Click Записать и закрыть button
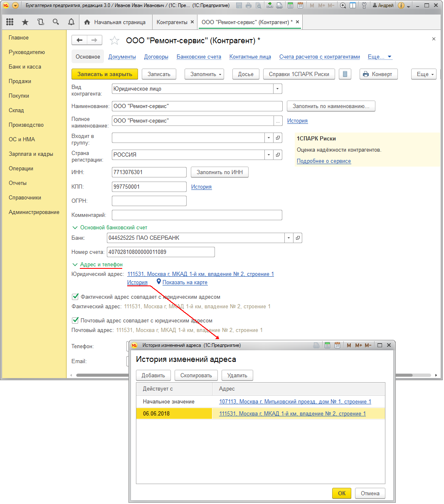 [105, 74]
